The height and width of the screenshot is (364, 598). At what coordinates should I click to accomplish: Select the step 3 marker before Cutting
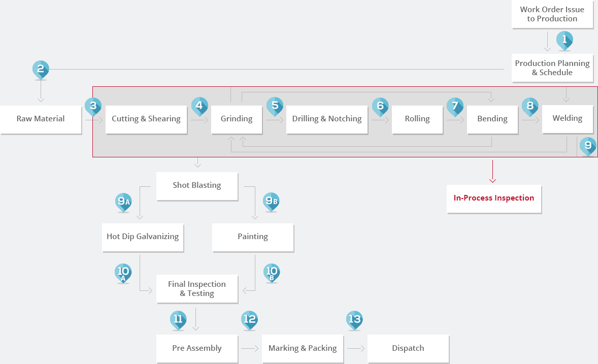point(93,106)
